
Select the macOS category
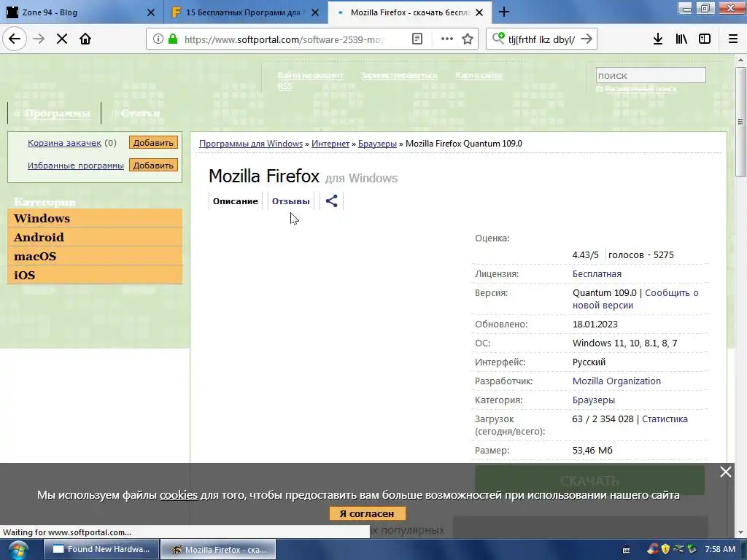pos(95,256)
